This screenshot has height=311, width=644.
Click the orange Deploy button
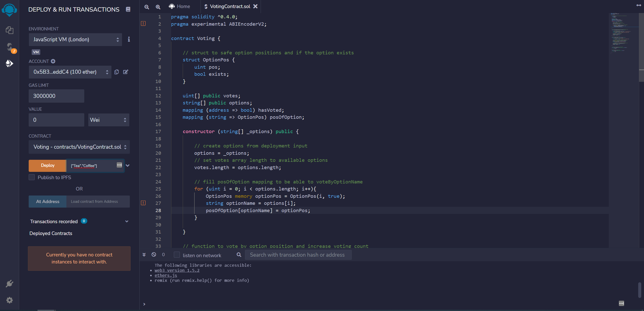[48, 165]
